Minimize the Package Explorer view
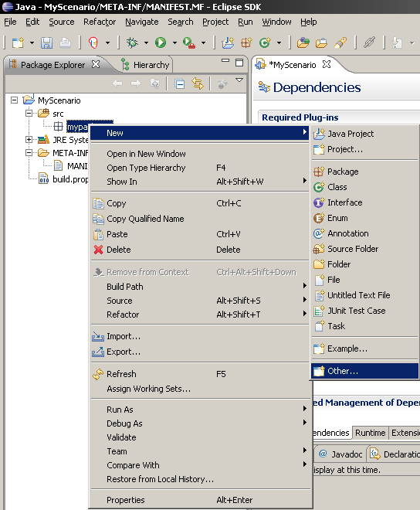420x510 pixels. [225, 60]
